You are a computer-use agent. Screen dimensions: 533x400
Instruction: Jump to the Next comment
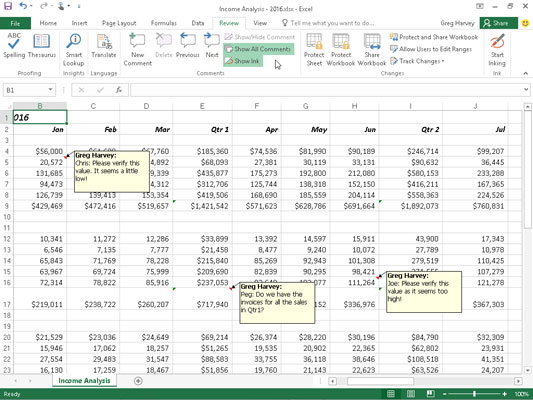(x=212, y=45)
